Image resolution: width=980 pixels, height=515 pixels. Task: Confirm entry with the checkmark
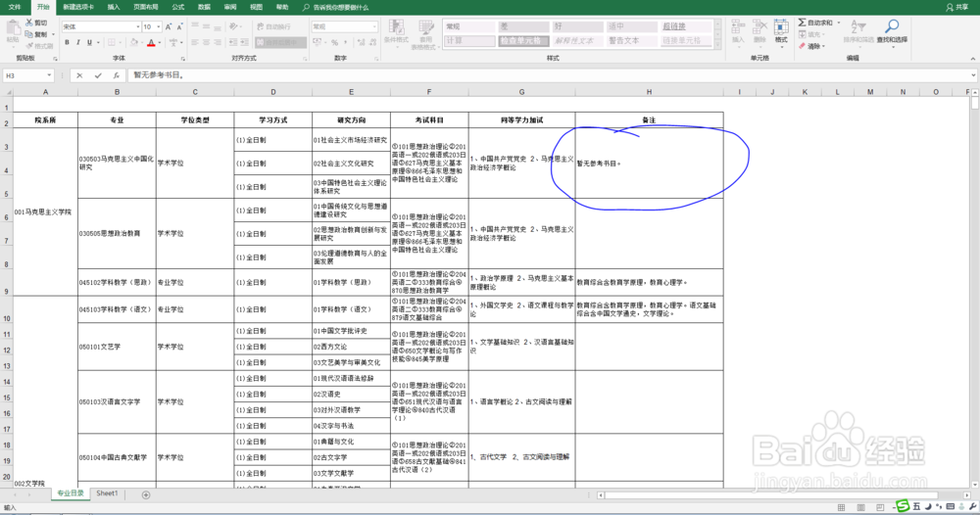tap(98, 75)
